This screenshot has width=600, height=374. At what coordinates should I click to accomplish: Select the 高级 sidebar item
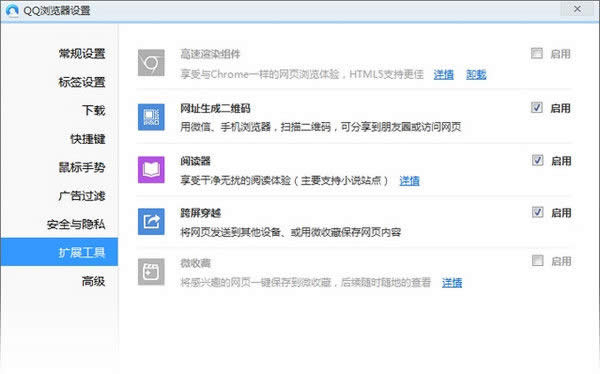point(93,281)
